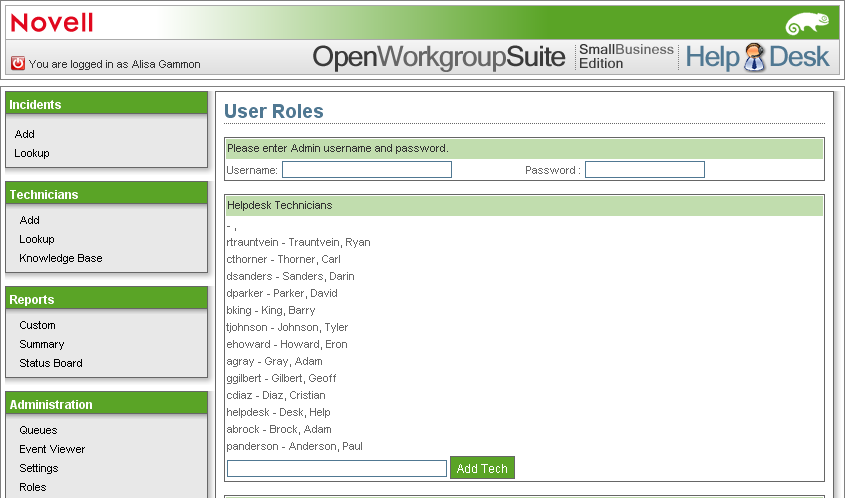Open the Event Viewer link

tap(52, 449)
